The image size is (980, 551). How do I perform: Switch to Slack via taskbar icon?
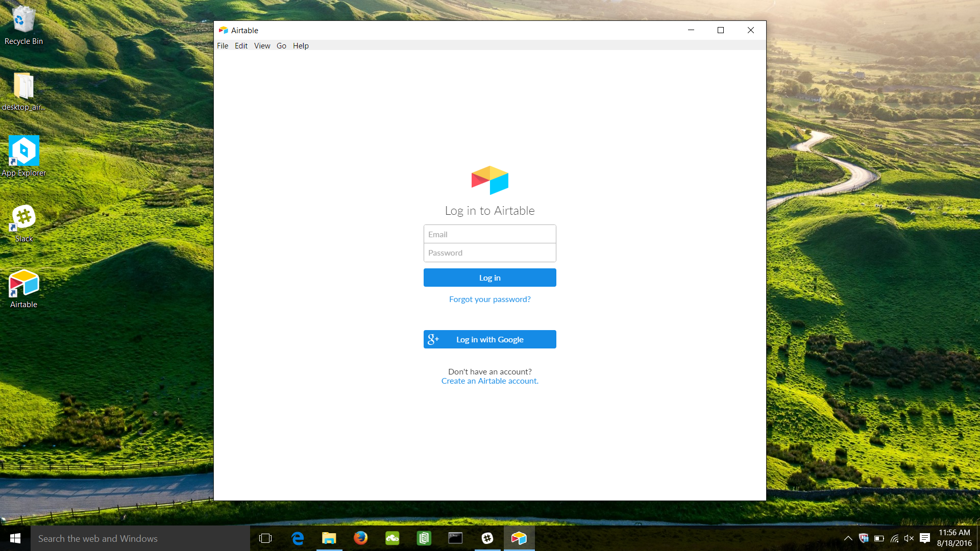(487, 538)
